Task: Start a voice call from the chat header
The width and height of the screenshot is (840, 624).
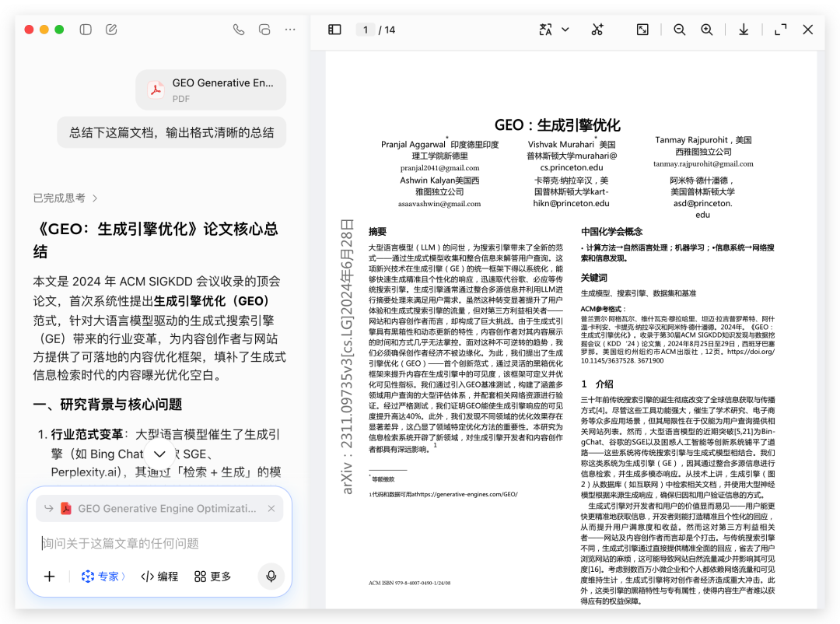Action: (238, 30)
